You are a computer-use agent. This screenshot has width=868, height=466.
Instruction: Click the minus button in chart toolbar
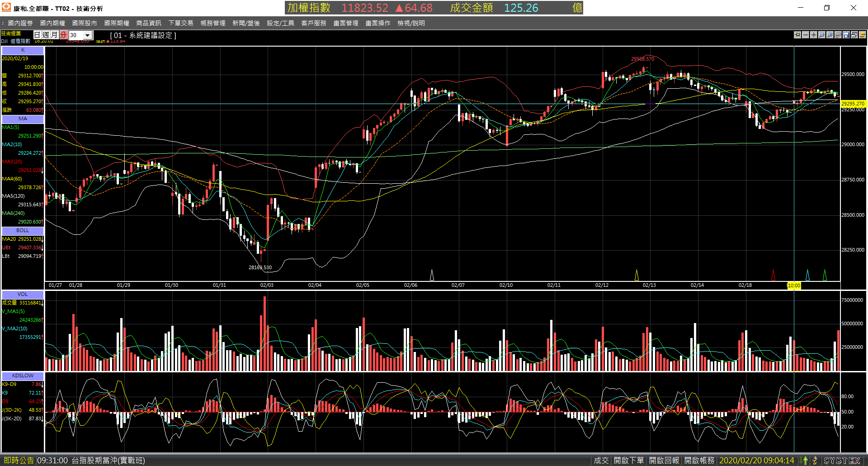point(806,35)
